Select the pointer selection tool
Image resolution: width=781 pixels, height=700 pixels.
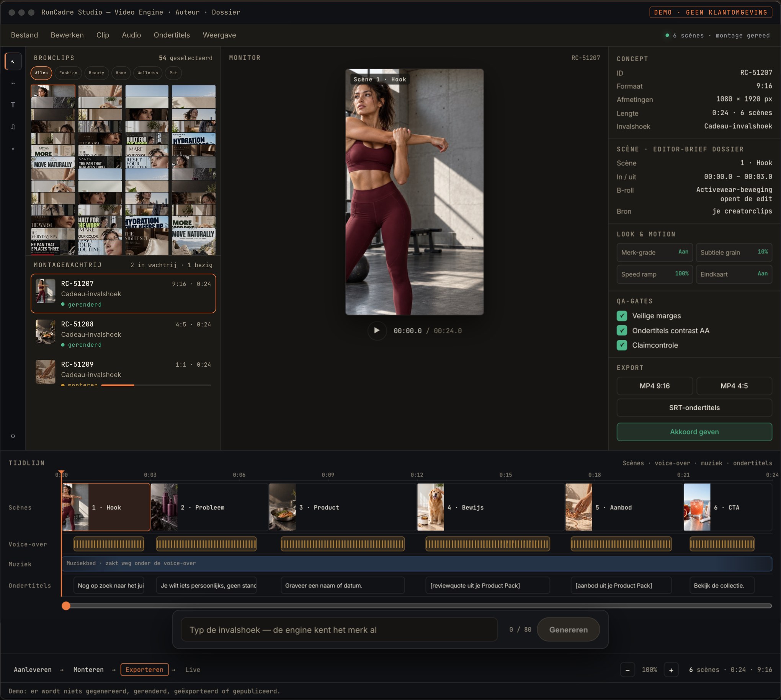(13, 62)
